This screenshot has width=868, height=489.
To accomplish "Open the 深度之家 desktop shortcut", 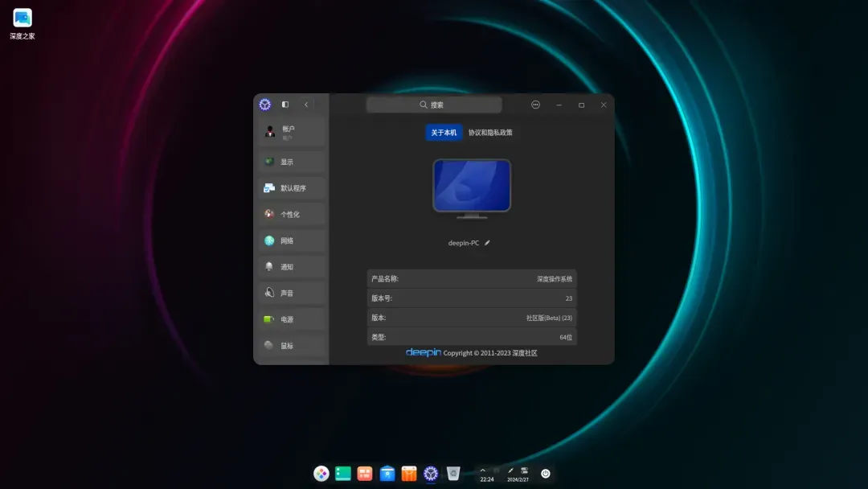I will (x=23, y=24).
